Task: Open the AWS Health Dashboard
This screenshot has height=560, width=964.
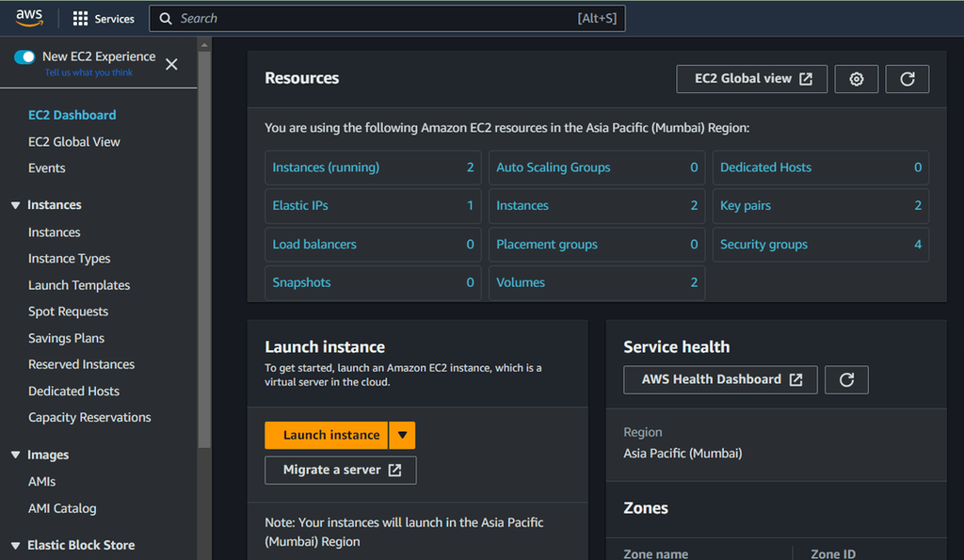Action: coord(720,379)
